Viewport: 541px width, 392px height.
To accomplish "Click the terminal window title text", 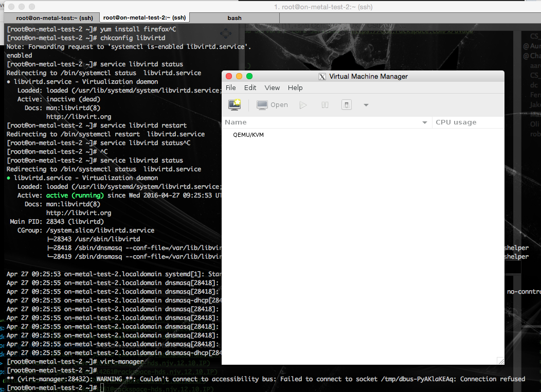I will pos(323,7).
